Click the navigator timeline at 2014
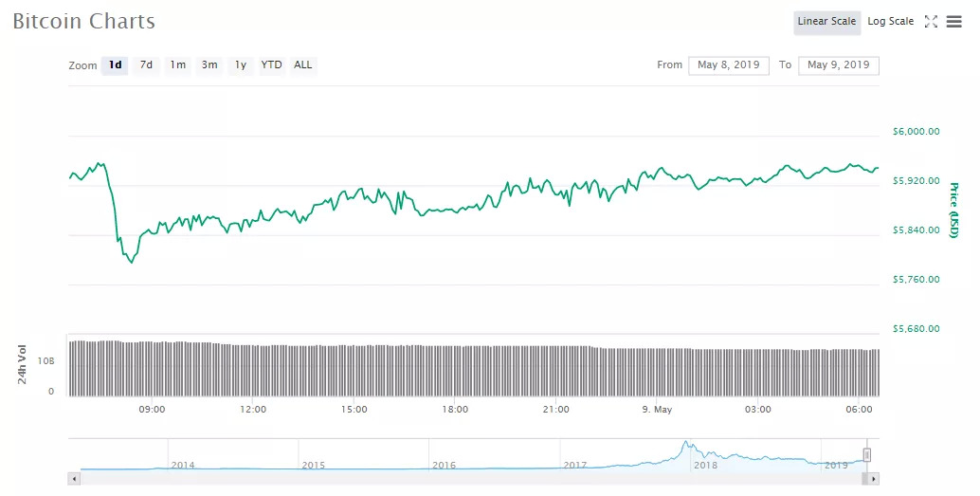This screenshot has height=496, width=980. (x=183, y=465)
